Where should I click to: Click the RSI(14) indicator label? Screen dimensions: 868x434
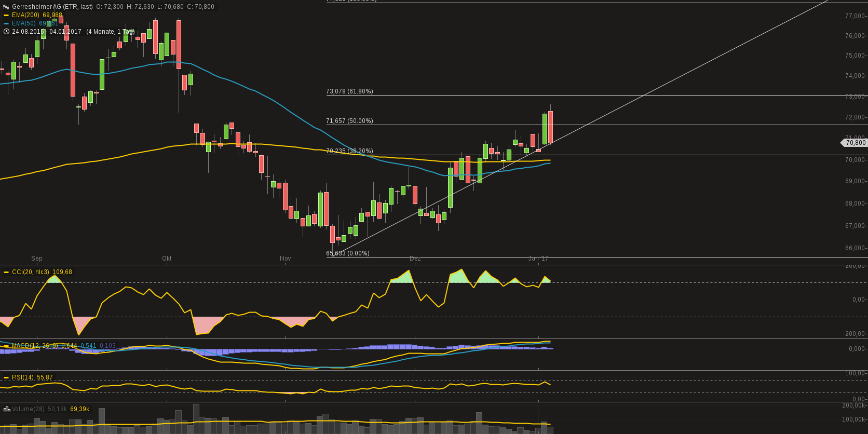coord(23,377)
